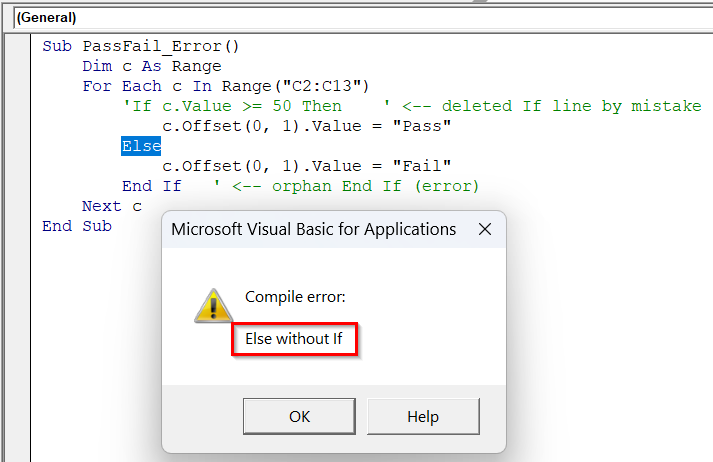Click the line assigning "Fail"
Image resolution: width=713 pixels, height=462 pixels.
point(307,166)
